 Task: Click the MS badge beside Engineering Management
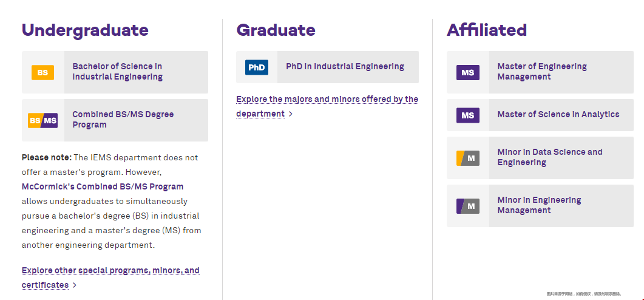coord(468,73)
